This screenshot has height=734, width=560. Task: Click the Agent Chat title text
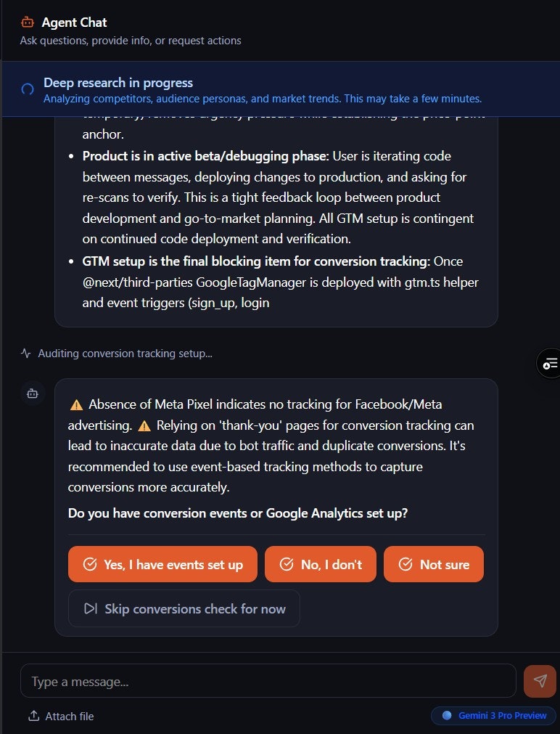75,22
